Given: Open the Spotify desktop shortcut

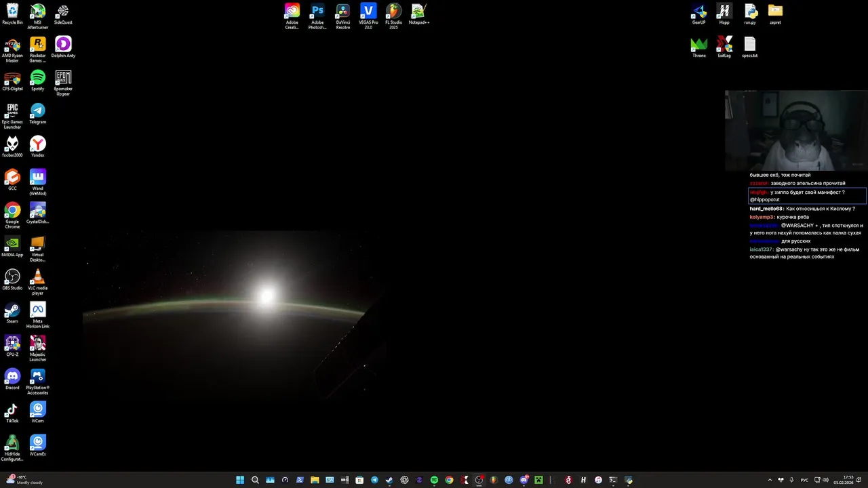Looking at the screenshot, I should coord(38,81).
